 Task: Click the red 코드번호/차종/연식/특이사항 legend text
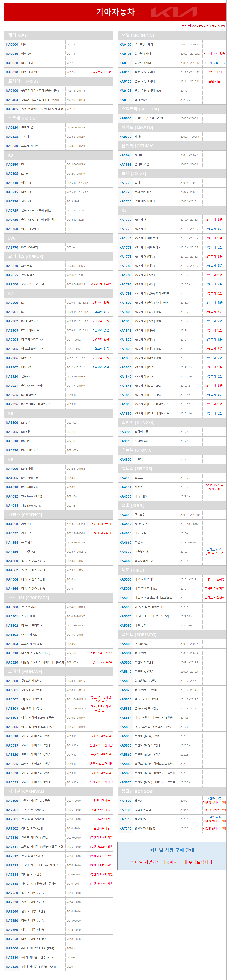pyautogui.click(x=202, y=26)
